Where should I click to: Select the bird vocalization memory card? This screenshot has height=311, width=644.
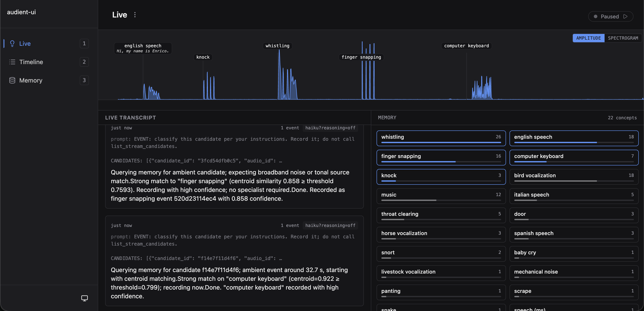574,177
